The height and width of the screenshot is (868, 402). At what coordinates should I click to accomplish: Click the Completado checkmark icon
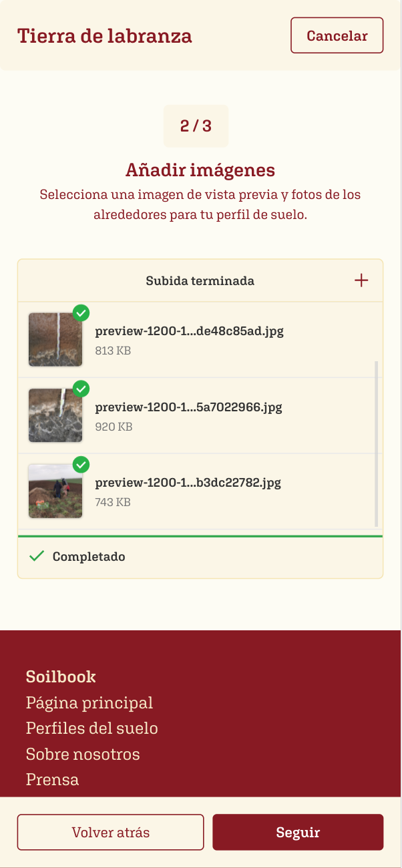37,556
